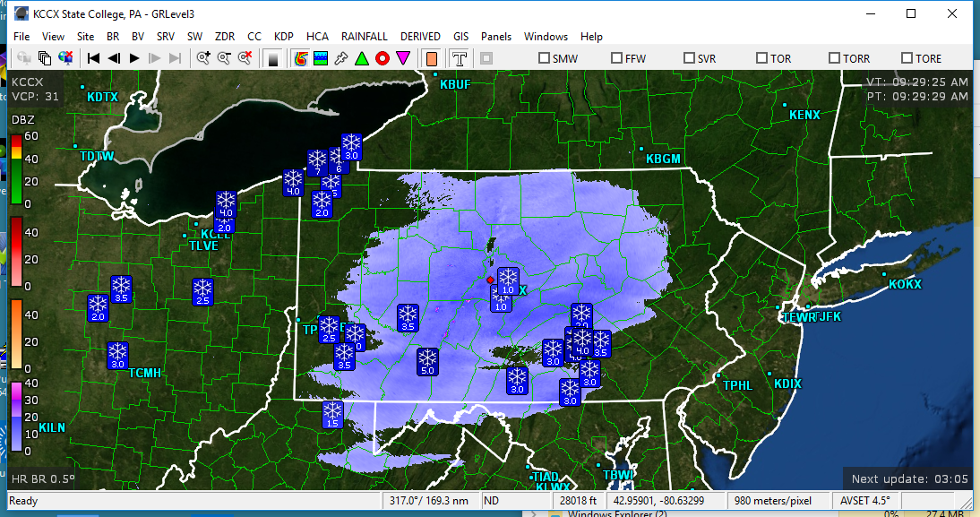Click the zoom out magnifier icon
Viewport: 980px width, 517px height.
point(223,58)
